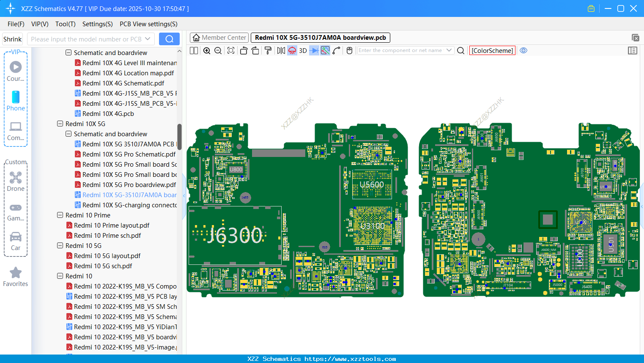
Task: Switch the PCB to 3D view
Action: tap(302, 50)
